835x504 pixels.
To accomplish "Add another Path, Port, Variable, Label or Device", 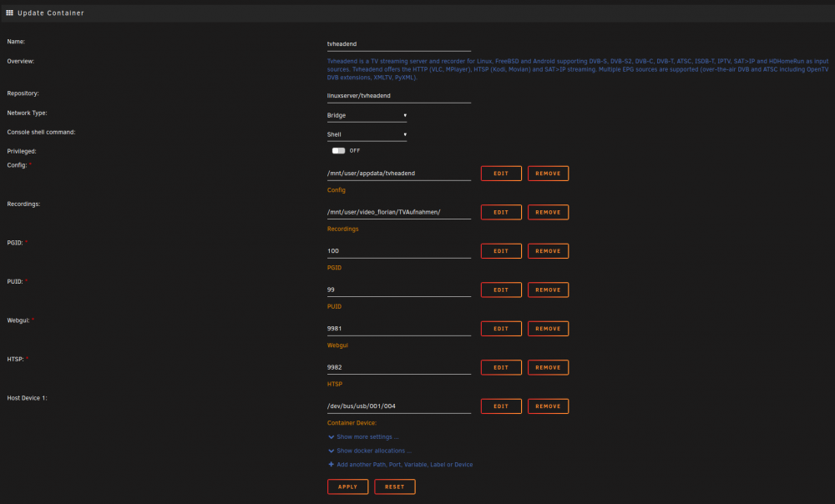I will coord(405,465).
